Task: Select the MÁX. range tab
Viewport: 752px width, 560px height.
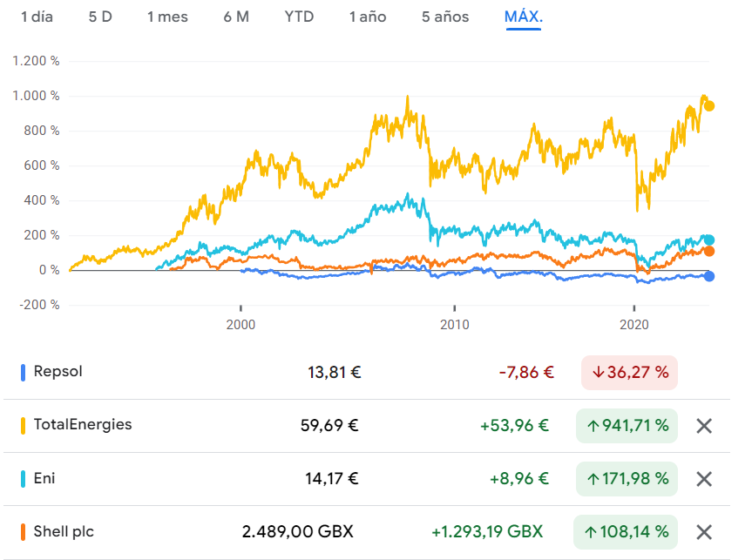Action: click(524, 17)
